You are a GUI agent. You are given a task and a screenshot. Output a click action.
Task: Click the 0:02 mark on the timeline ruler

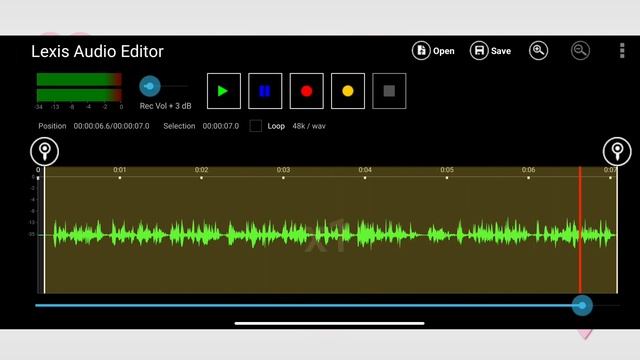[201, 170]
